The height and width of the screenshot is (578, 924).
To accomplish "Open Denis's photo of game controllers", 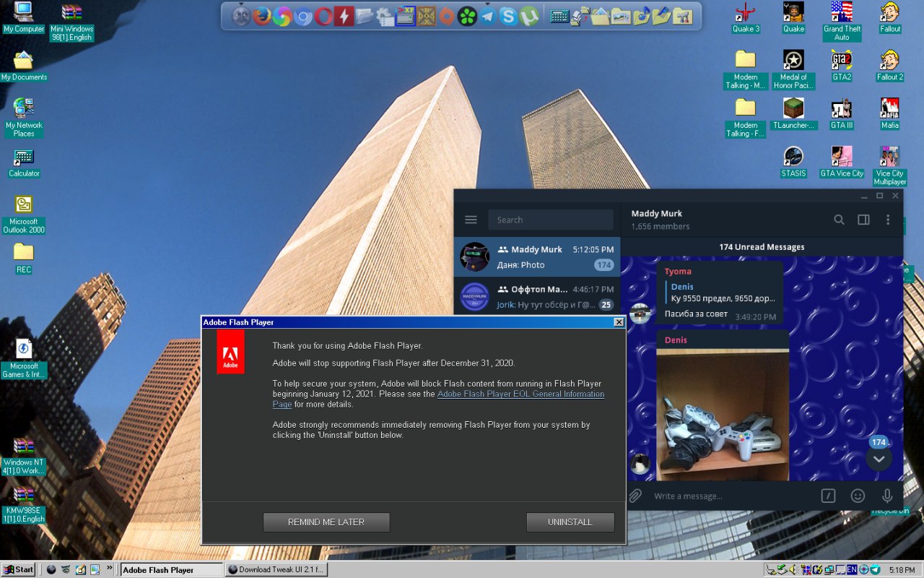I will tap(723, 415).
